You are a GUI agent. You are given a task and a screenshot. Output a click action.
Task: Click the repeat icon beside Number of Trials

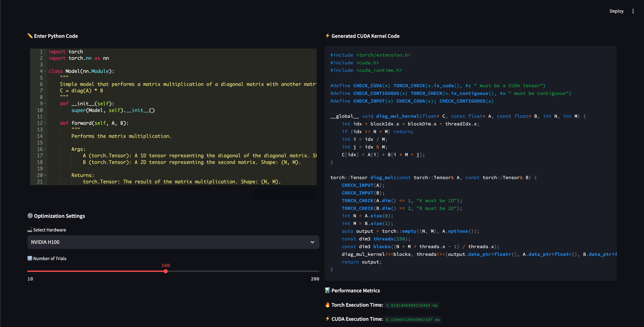point(30,258)
